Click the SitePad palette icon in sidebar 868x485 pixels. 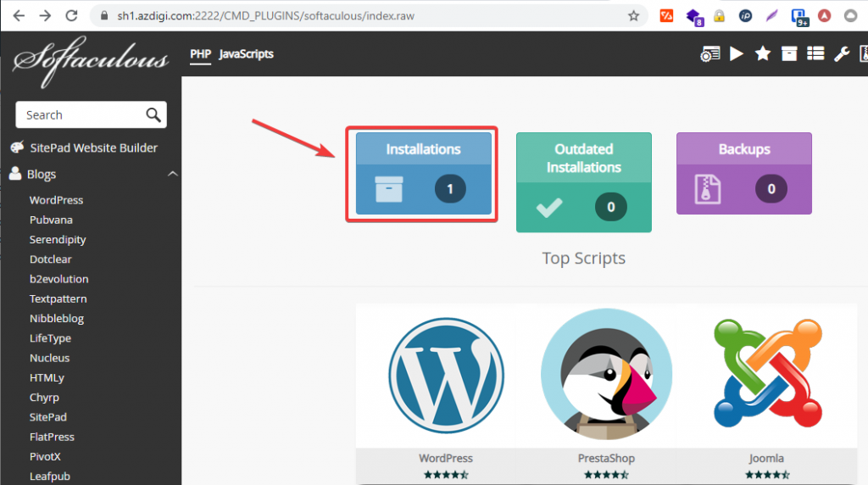pyautogui.click(x=17, y=147)
